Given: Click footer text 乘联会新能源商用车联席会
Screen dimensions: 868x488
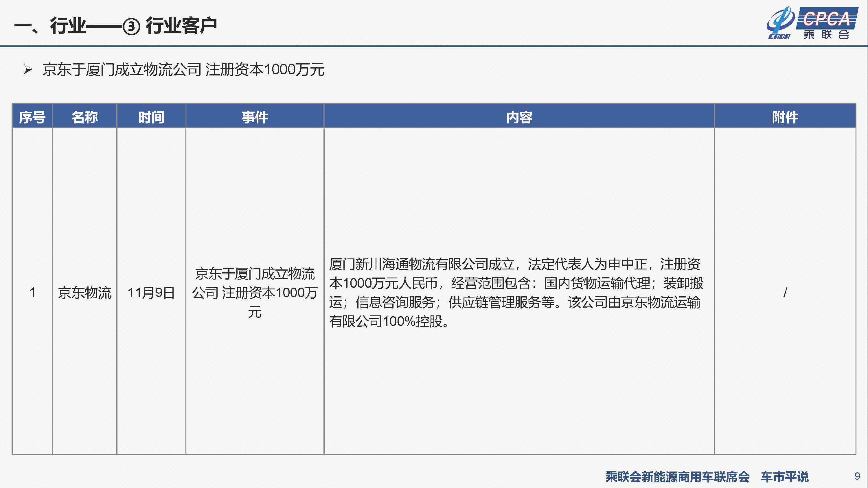Looking at the screenshot, I should pos(677,476).
